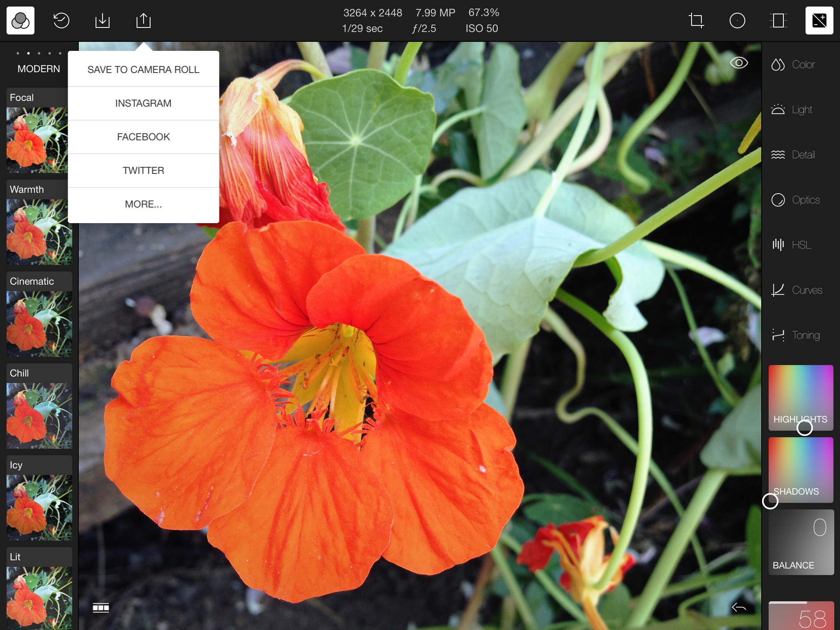Tap the share export icon
Viewport: 840px width, 630px height.
coord(144,21)
